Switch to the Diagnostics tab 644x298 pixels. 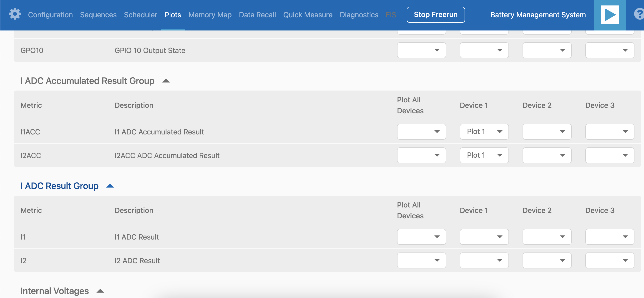[359, 15]
